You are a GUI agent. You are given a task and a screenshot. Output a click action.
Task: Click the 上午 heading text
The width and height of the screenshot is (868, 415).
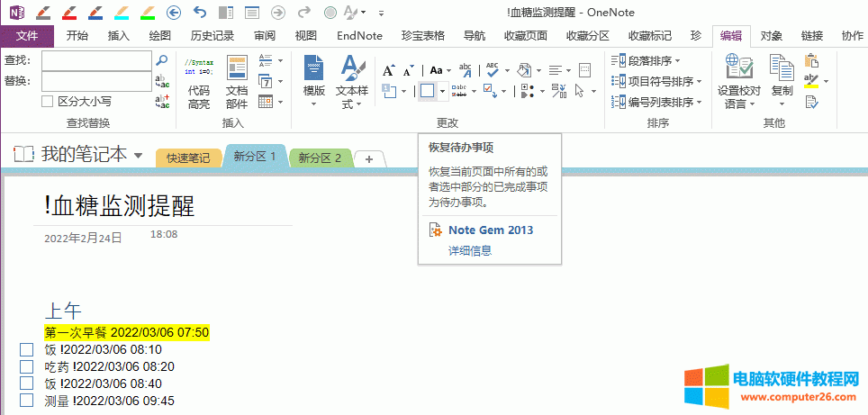pyautogui.click(x=63, y=311)
